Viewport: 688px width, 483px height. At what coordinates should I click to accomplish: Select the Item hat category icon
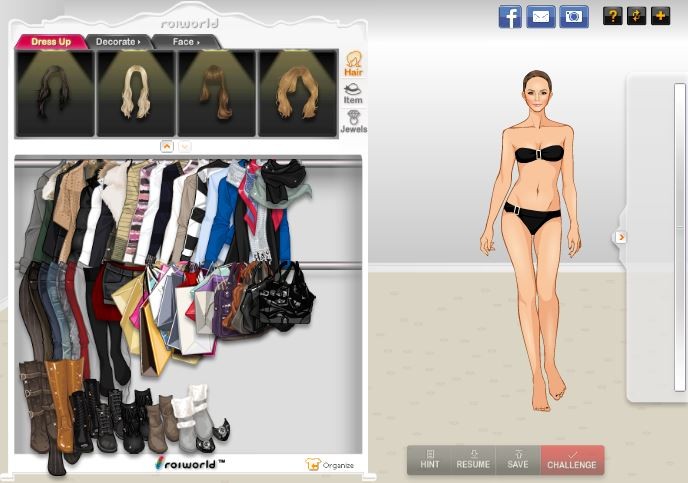point(353,94)
